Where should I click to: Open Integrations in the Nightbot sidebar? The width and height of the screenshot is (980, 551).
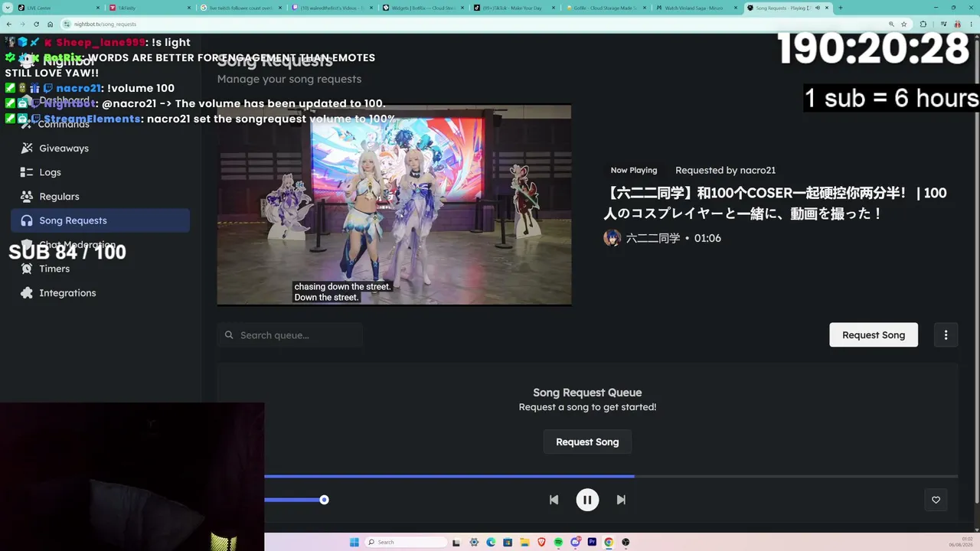pos(67,292)
